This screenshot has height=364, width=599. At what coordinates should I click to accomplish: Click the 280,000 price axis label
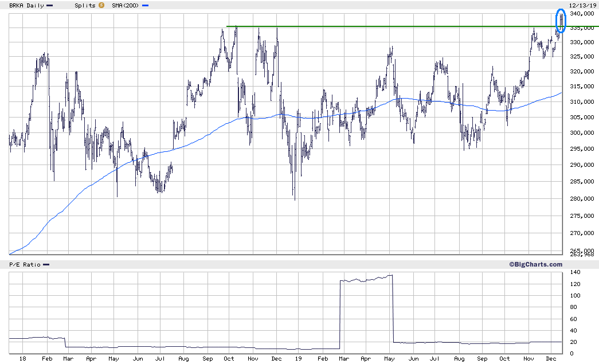click(x=582, y=198)
